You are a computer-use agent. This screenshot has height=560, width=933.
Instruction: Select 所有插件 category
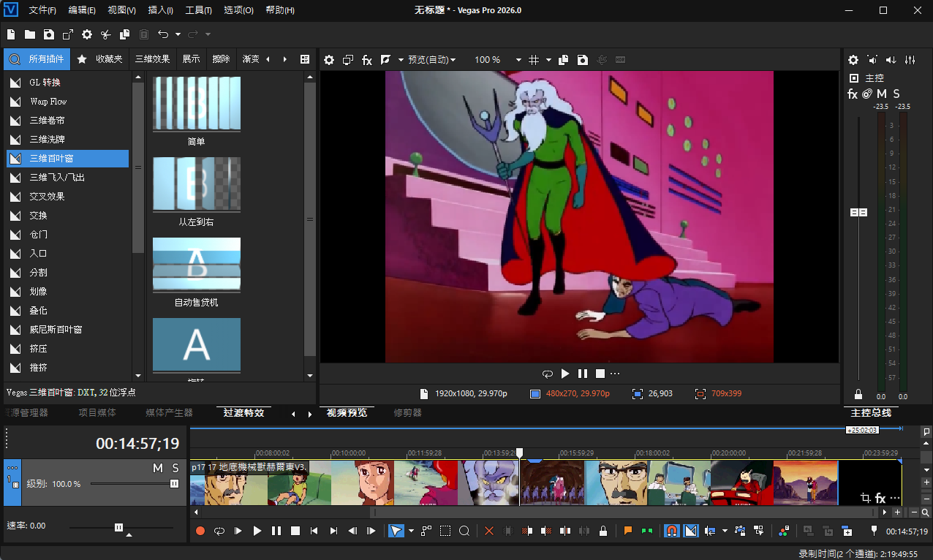tap(37, 59)
